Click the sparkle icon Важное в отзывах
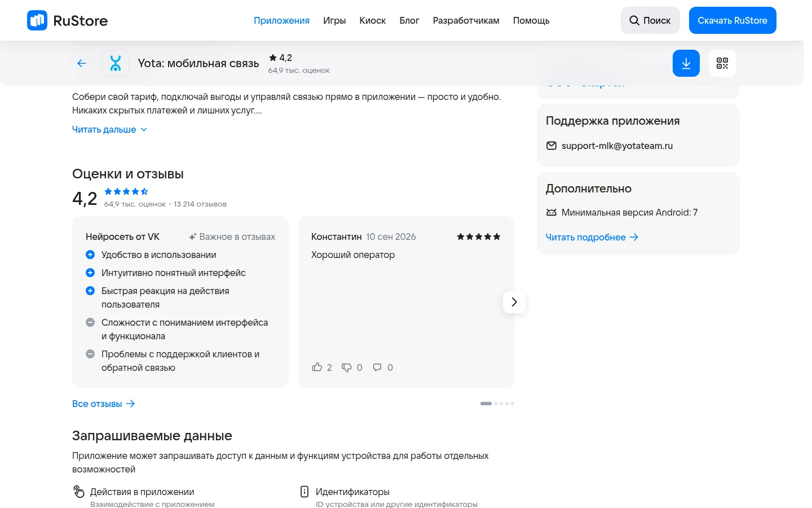Screen dimensions: 812x508 tap(192, 237)
